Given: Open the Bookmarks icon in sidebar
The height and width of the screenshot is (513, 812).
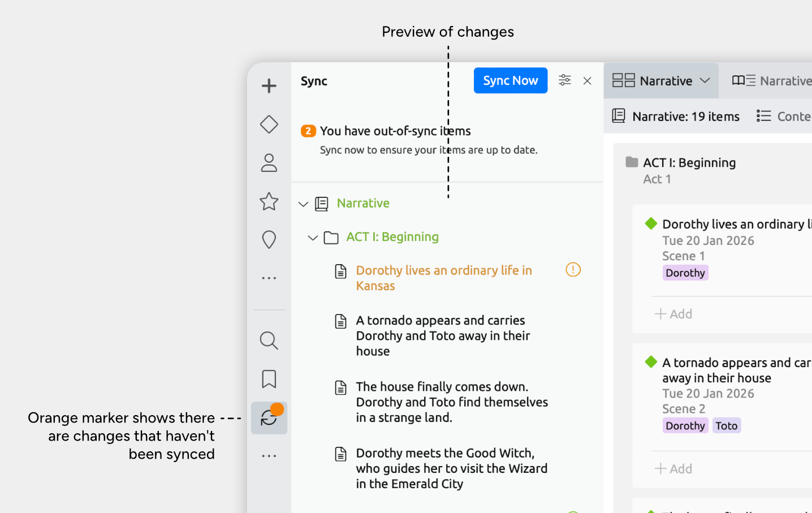Looking at the screenshot, I should click(269, 379).
